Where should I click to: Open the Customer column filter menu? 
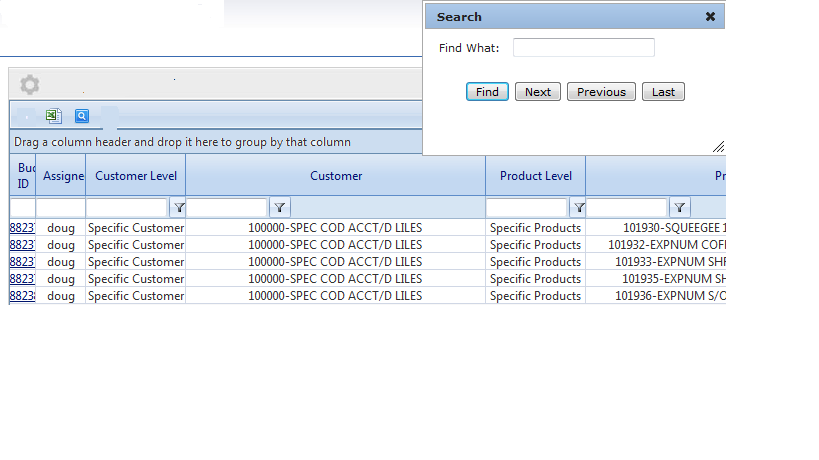point(280,208)
